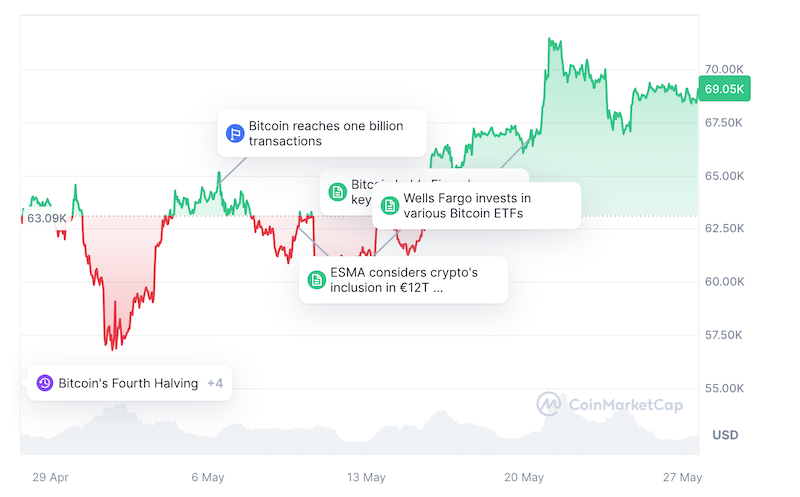This screenshot has width=800, height=497.
Task: Click the green document icon beside Wells Fargo
Action: (390, 206)
